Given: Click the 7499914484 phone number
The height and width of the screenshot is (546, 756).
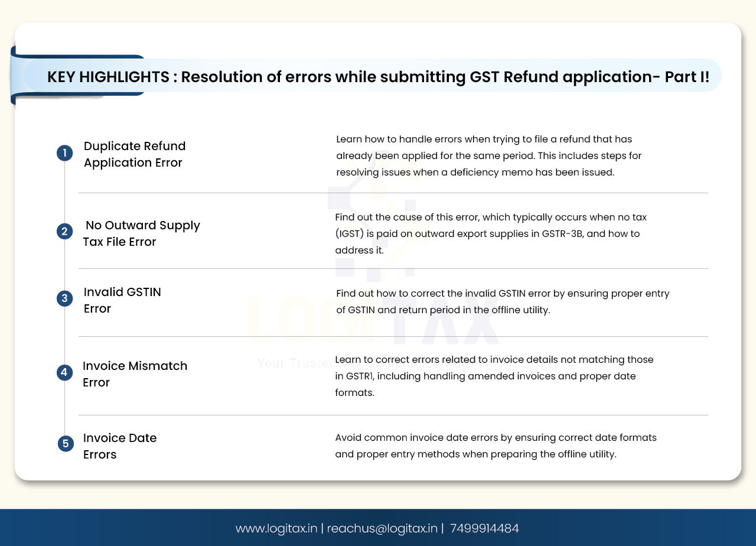Looking at the screenshot, I should pyautogui.click(x=484, y=528).
